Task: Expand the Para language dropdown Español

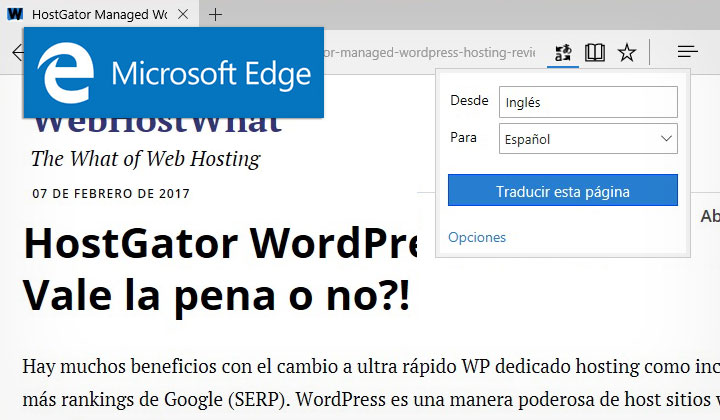Action: point(588,139)
